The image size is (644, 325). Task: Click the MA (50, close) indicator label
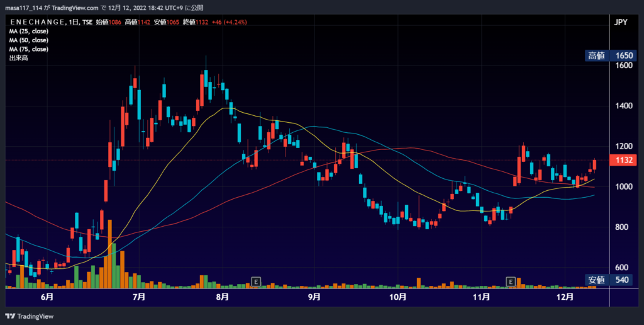click(29, 40)
